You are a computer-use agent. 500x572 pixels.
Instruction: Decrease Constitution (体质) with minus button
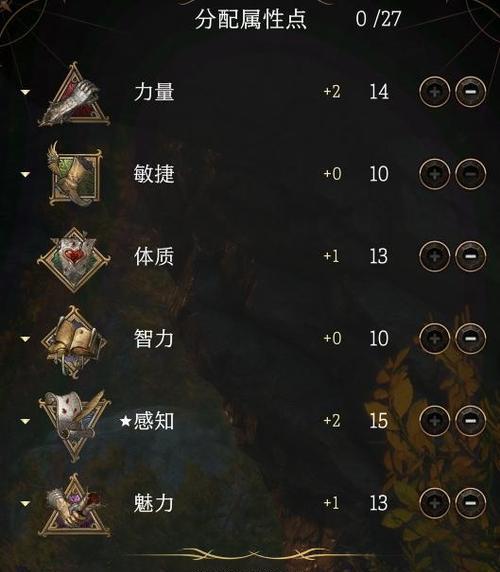tap(470, 256)
